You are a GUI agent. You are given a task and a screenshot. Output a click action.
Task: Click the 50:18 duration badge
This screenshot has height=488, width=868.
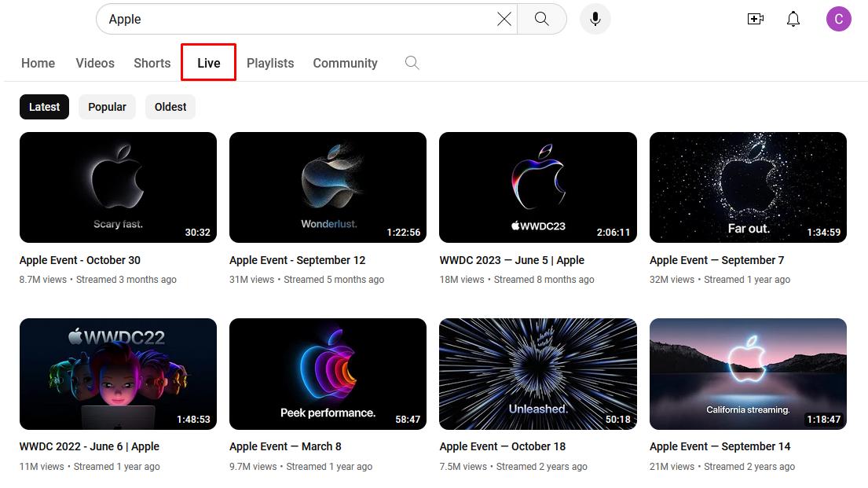[617, 420]
